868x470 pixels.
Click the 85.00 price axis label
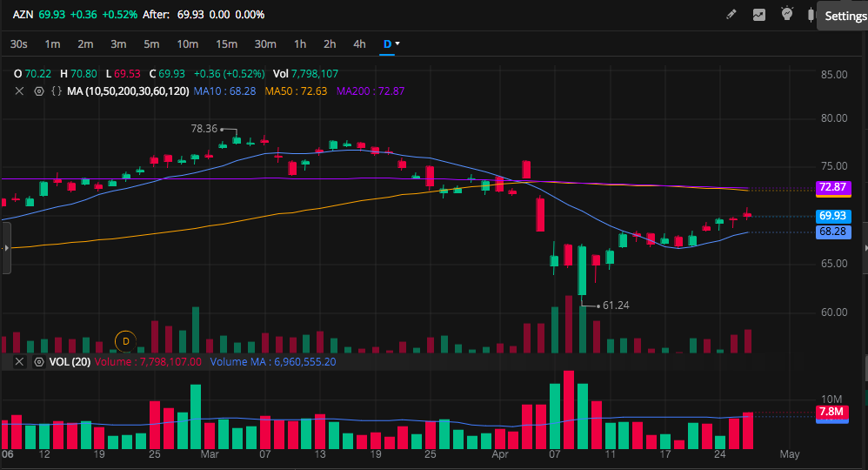834,75
